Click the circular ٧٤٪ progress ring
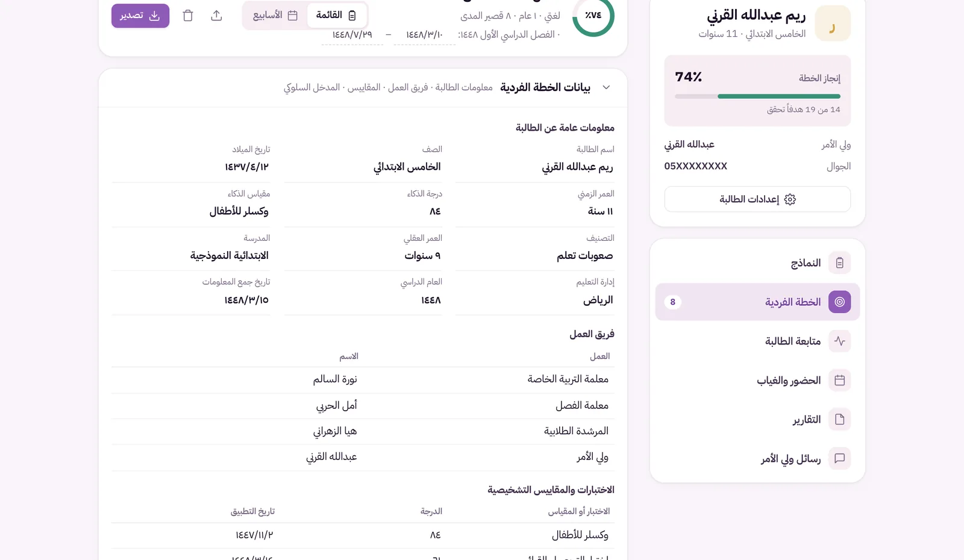This screenshot has height=560, width=964. pos(593,16)
